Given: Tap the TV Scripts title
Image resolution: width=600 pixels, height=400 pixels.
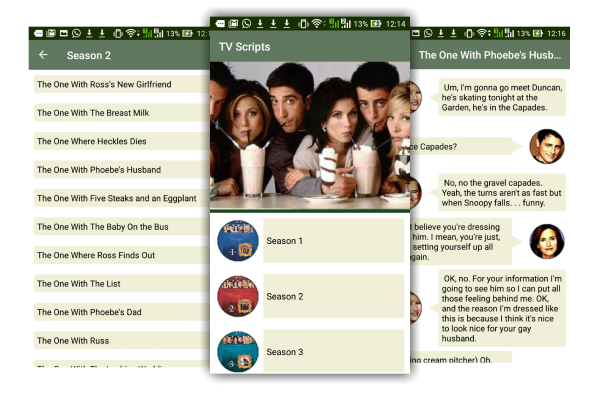Looking at the screenshot, I should (x=245, y=47).
